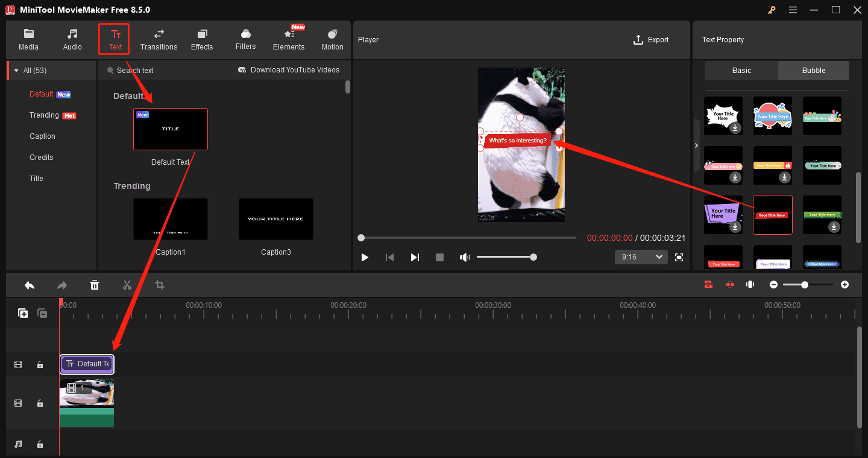868x458 pixels.
Task: Delete the selected clip with the trash icon
Action: [95, 284]
